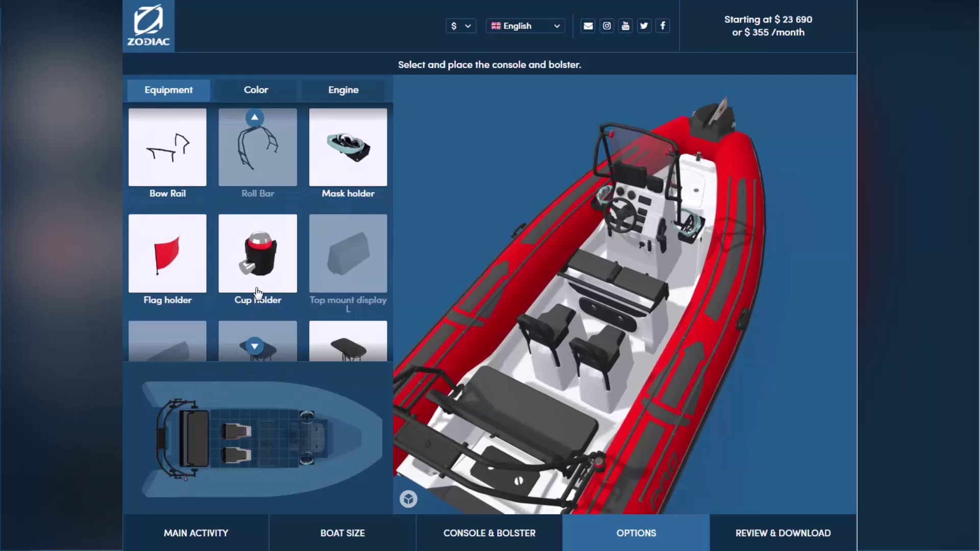Screen dimensions: 980x551
Task: Click the 3D cube view icon
Action: [x=408, y=498]
